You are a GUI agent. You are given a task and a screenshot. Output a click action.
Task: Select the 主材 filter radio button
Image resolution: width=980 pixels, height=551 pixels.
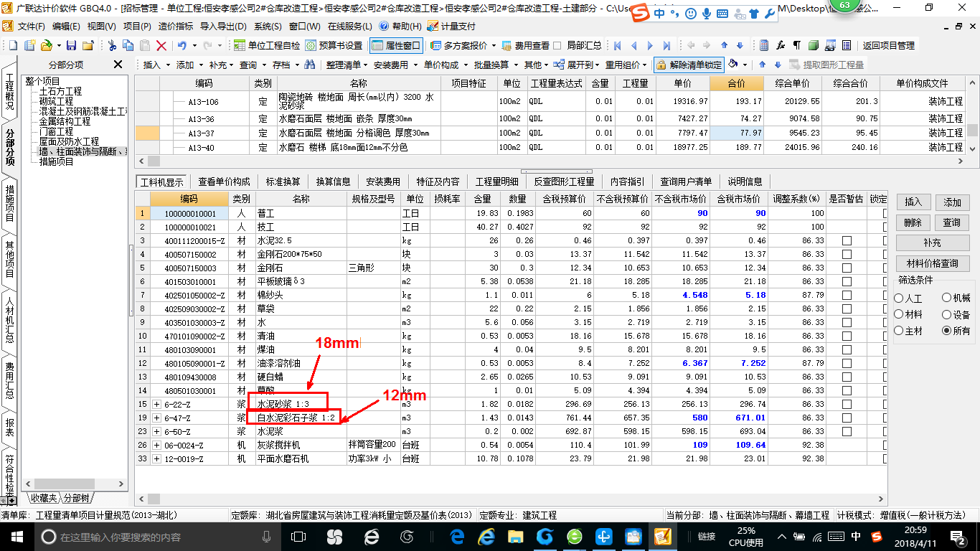[x=899, y=331]
